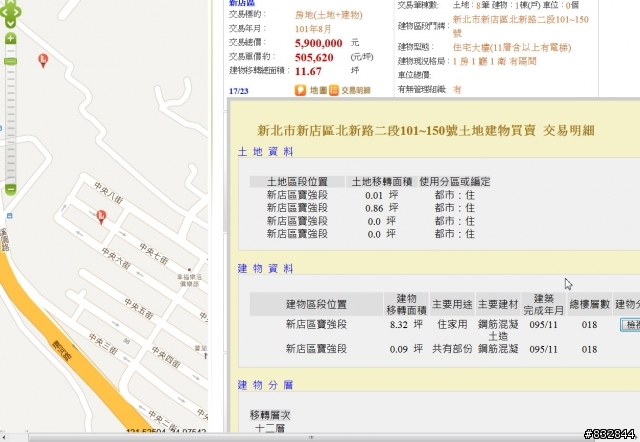Image resolution: width=640 pixels, height=442 pixels.
Task: Click the 檢視 button in building data row
Action: coord(630,325)
